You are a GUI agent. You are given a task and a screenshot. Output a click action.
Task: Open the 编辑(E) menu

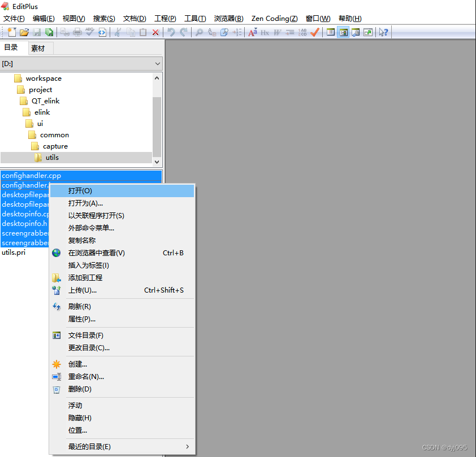(44, 19)
